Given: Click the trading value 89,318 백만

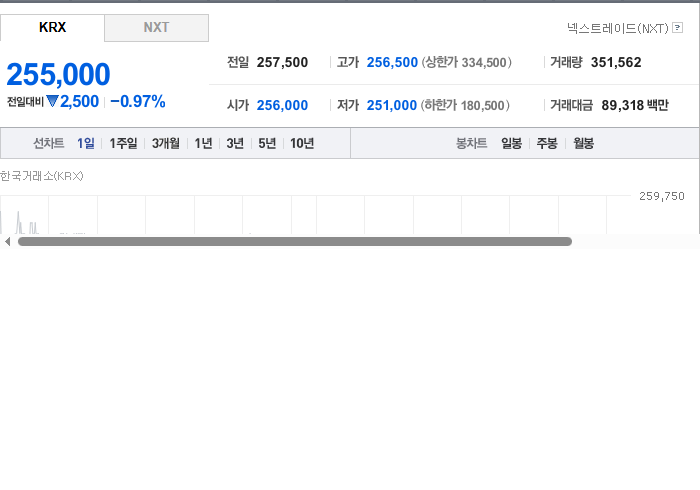Looking at the screenshot, I should pyautogui.click(x=635, y=105).
